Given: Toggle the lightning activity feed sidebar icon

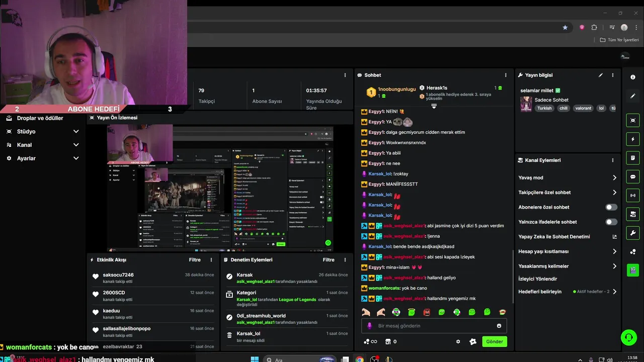Looking at the screenshot, I should (x=633, y=139).
